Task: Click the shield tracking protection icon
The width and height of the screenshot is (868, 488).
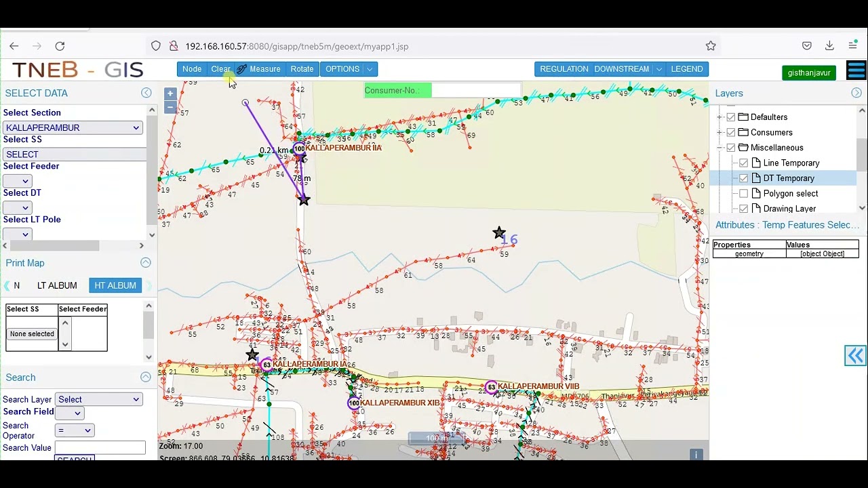Action: pos(156,46)
